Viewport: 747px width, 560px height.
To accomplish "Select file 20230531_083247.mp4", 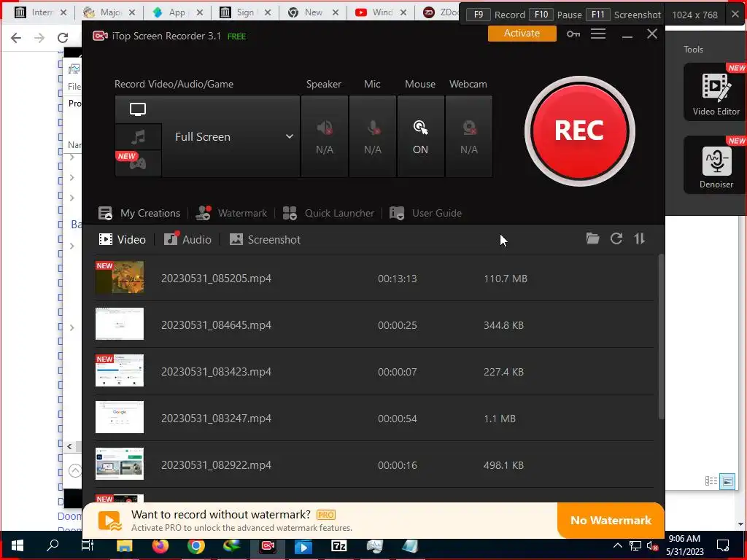I will point(374,418).
